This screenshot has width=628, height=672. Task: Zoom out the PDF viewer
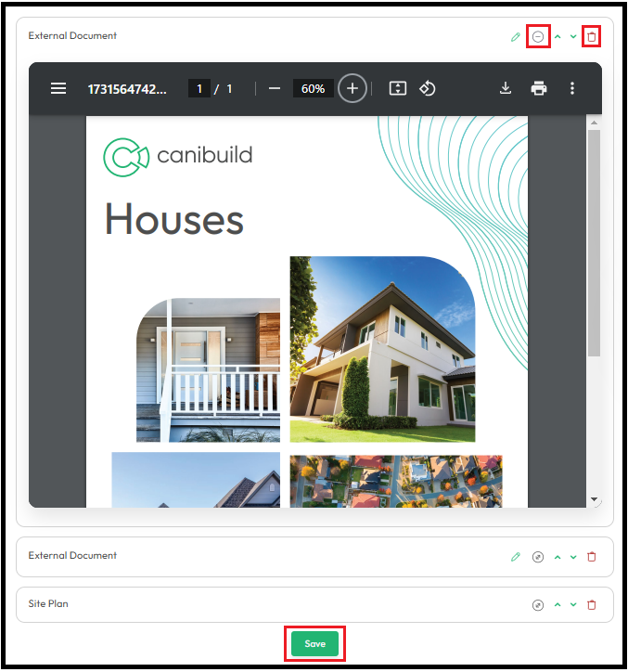click(275, 89)
